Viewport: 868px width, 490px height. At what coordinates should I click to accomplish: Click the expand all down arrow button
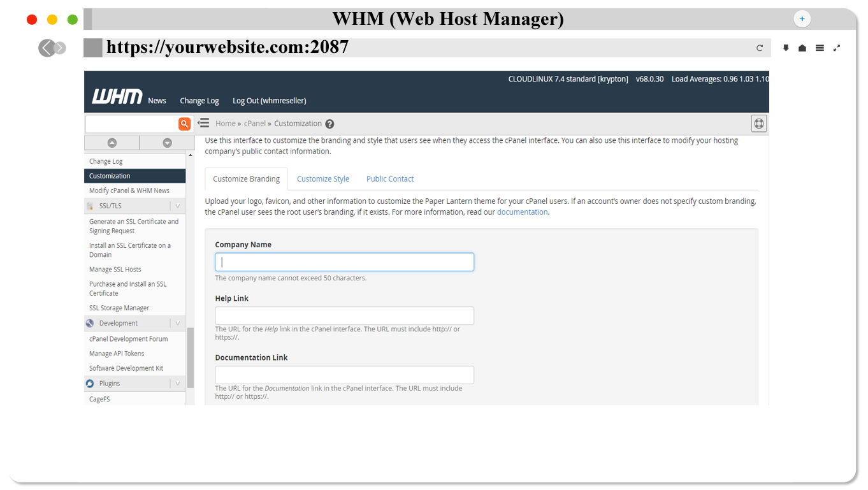pyautogui.click(x=167, y=143)
